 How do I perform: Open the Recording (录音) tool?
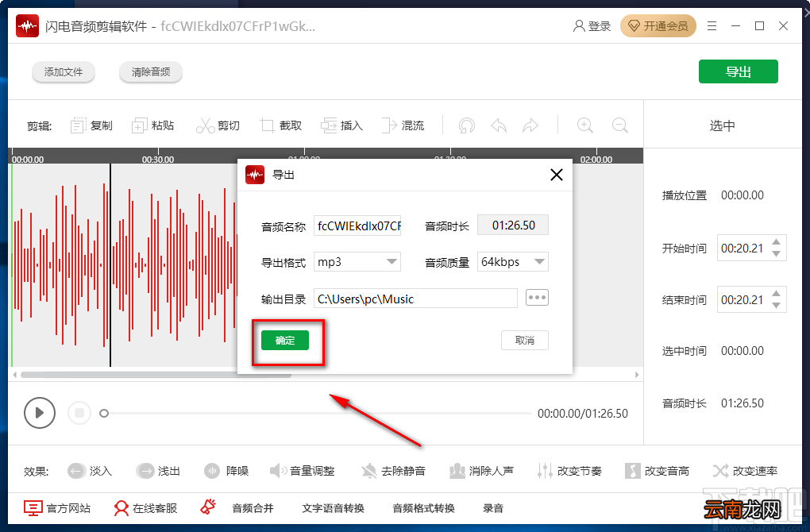[x=493, y=508]
